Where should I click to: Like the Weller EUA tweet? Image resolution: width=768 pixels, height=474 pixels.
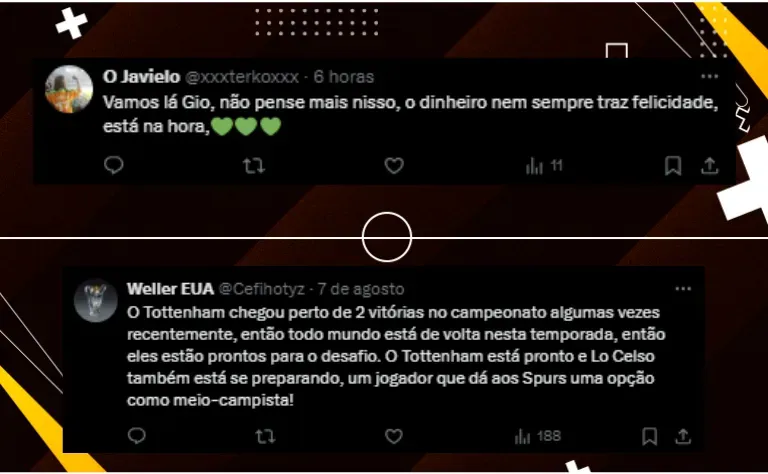(x=393, y=436)
